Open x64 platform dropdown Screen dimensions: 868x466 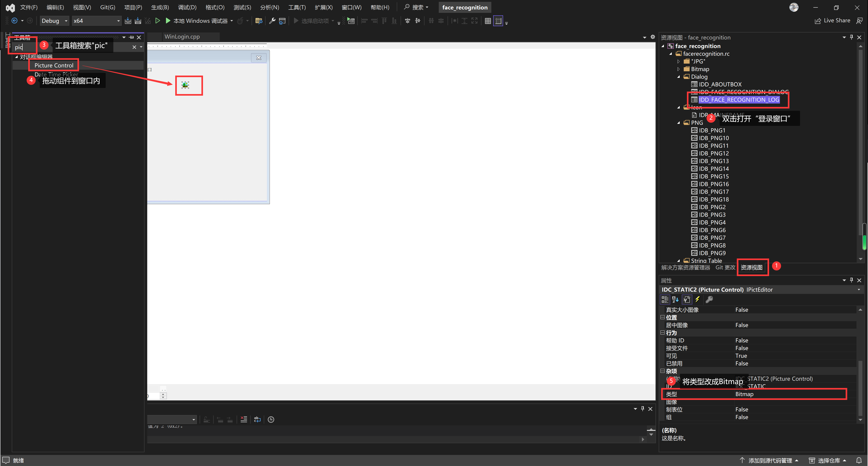click(x=96, y=21)
